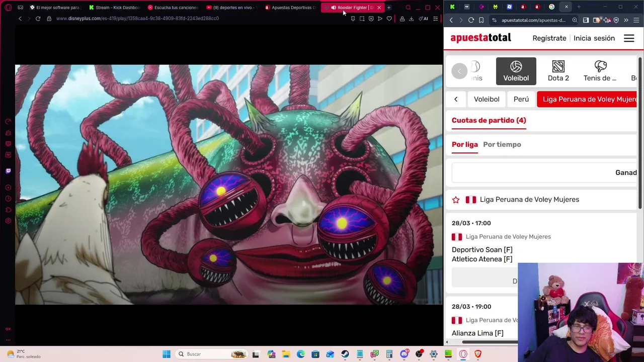This screenshot has width=644, height=362.
Task: Open a new tab in Opera
Action: 389,8
